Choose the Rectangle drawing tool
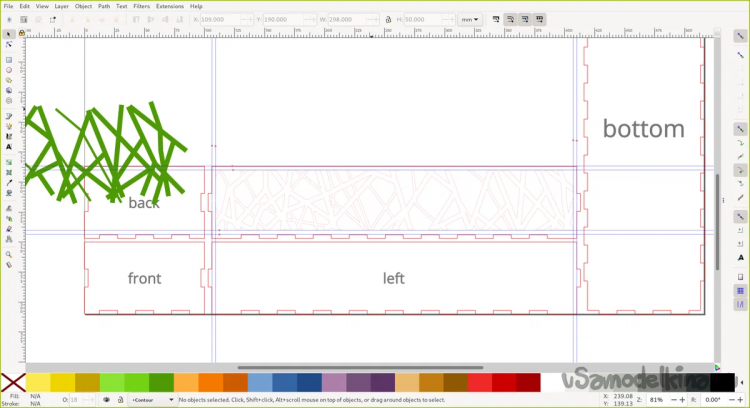 (8, 60)
